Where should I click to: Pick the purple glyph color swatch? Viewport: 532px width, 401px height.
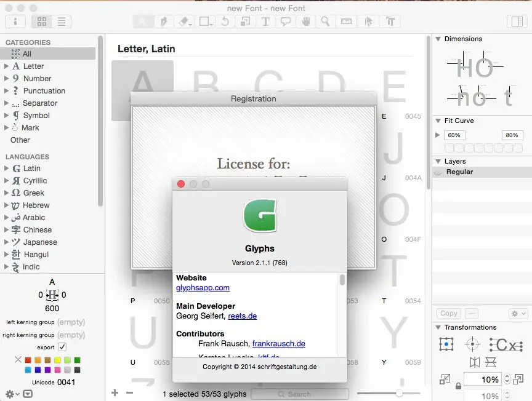pyautogui.click(x=47, y=370)
